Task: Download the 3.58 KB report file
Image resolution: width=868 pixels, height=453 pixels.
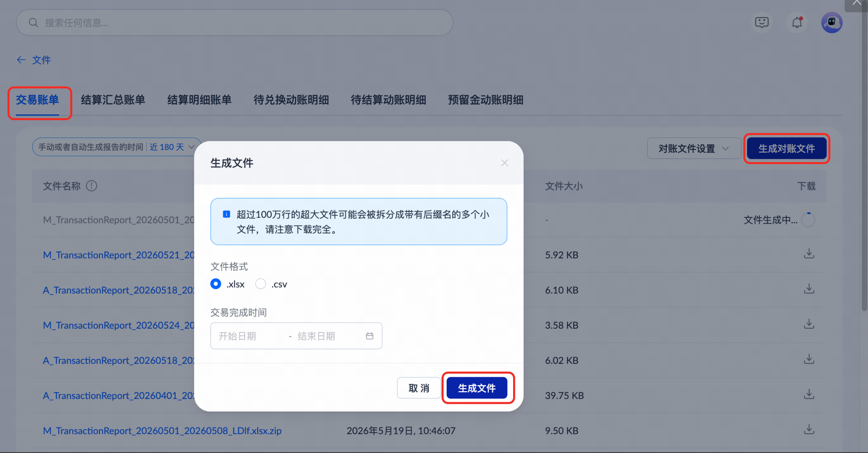Action: [809, 324]
